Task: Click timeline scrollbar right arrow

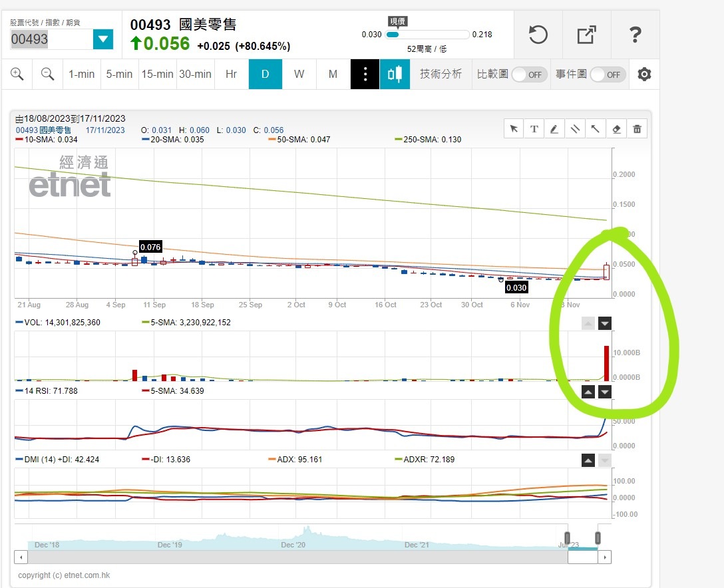Action: point(605,557)
